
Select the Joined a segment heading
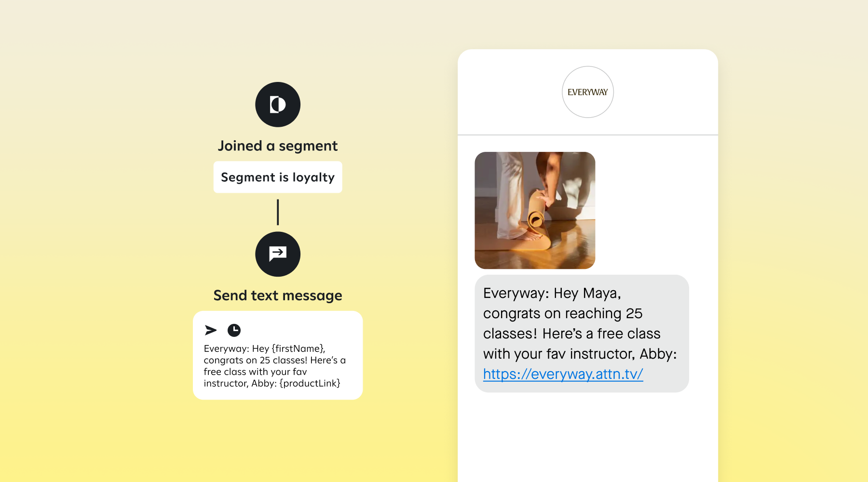(x=277, y=145)
